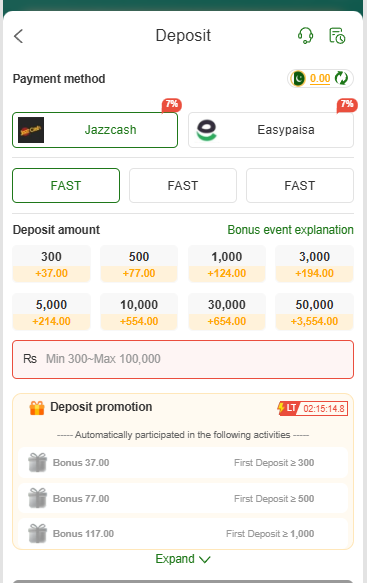Click the Jazzcash logo image
Image resolution: width=367 pixels, height=583 pixels.
pos(31,130)
